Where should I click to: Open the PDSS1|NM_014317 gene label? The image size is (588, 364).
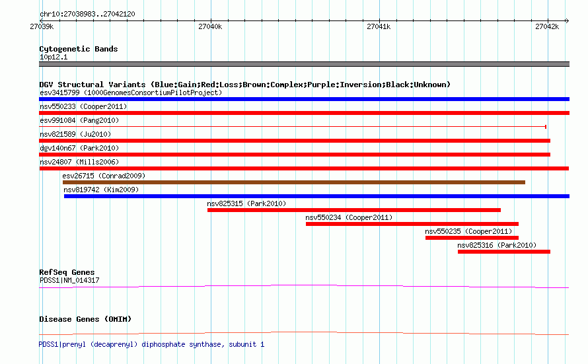click(69, 280)
